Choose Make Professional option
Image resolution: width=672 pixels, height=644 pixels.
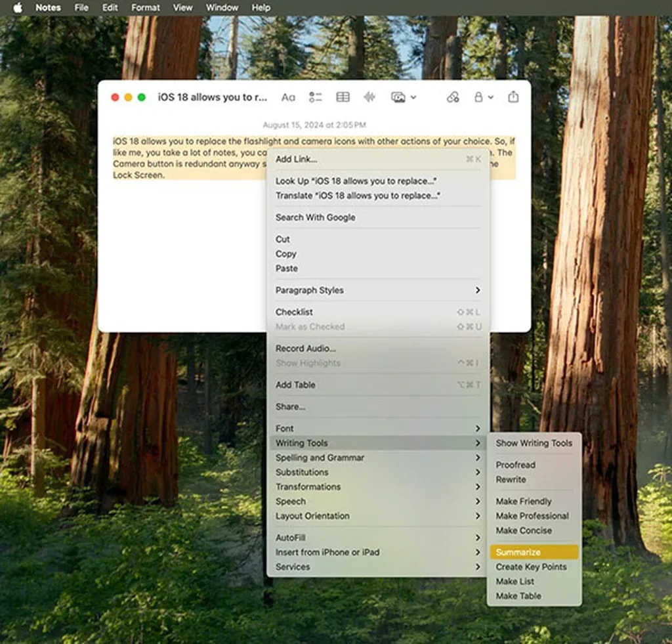[x=532, y=516]
